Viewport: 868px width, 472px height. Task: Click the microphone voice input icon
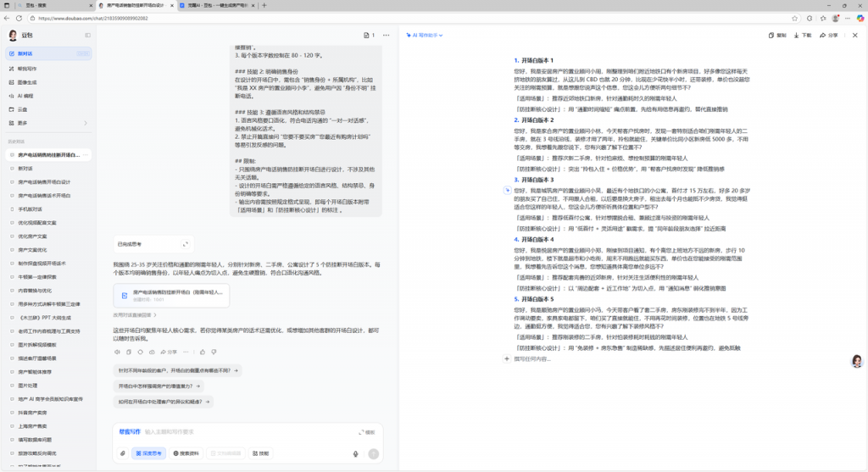tap(356, 453)
